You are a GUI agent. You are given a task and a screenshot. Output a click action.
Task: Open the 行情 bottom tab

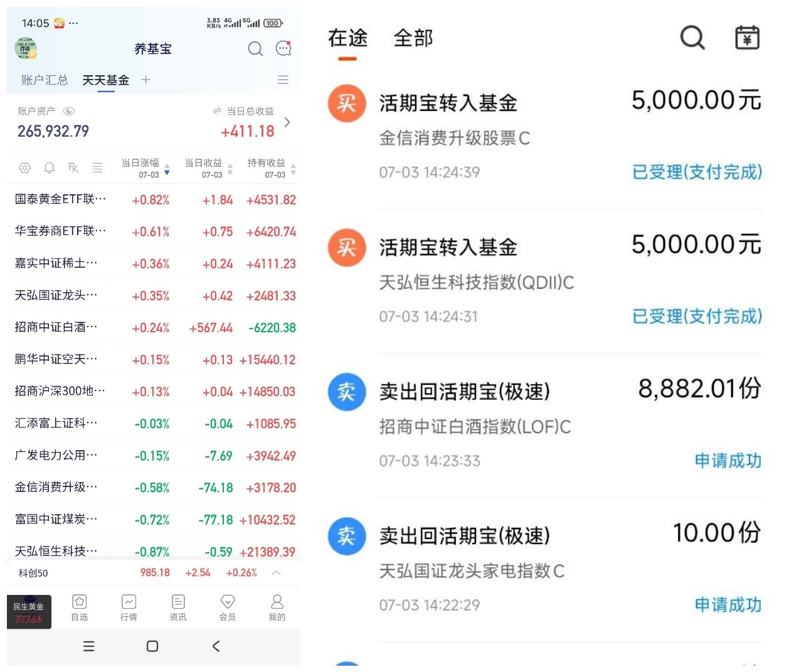[x=129, y=607]
